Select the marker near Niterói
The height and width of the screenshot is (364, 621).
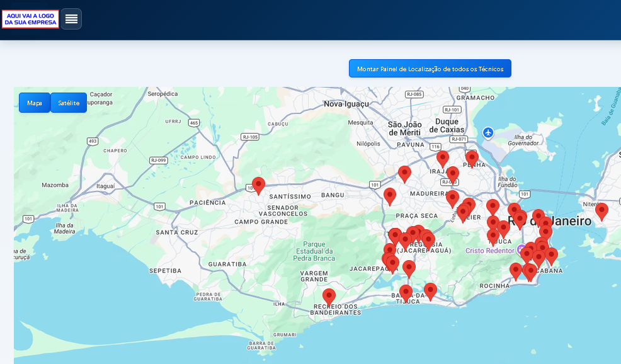tap(601, 211)
